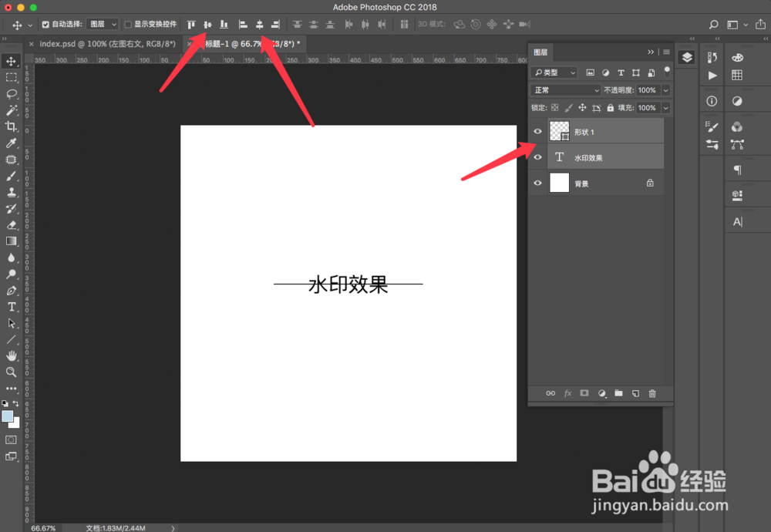Select the Gradient tool

[11, 241]
